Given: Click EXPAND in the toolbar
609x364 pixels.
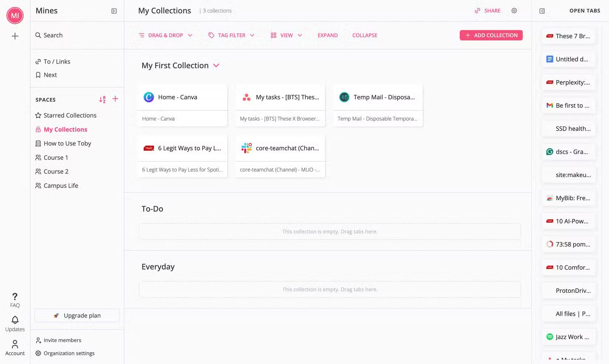Looking at the screenshot, I should click(x=328, y=35).
